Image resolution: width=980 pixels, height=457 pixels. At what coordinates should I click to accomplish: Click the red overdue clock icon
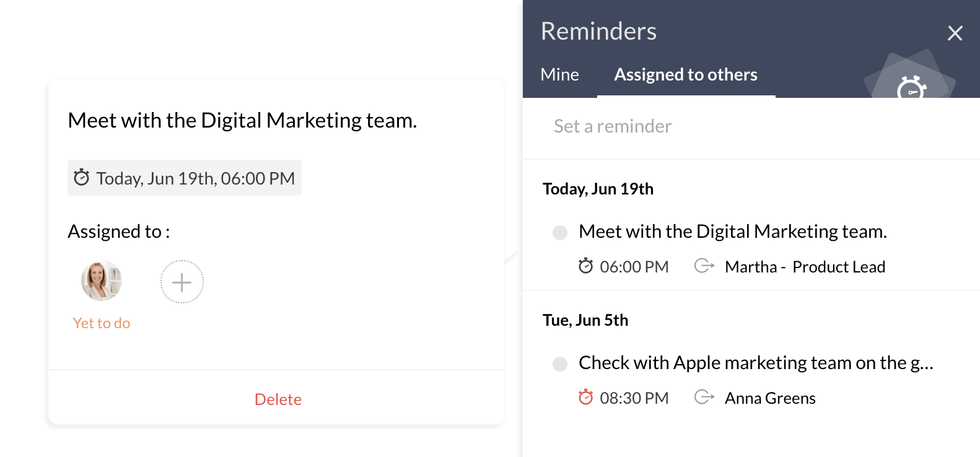[585, 398]
